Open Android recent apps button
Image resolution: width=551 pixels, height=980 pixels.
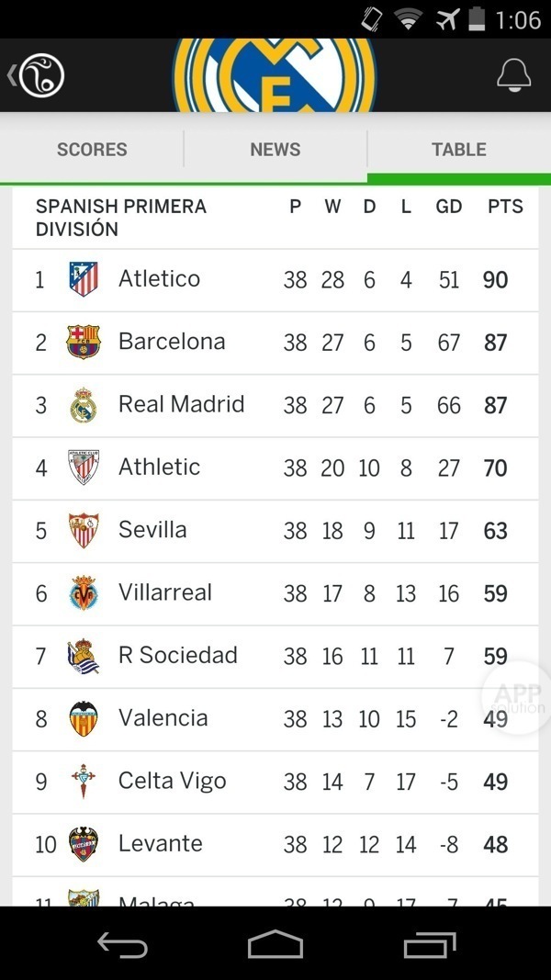pyautogui.click(x=430, y=944)
